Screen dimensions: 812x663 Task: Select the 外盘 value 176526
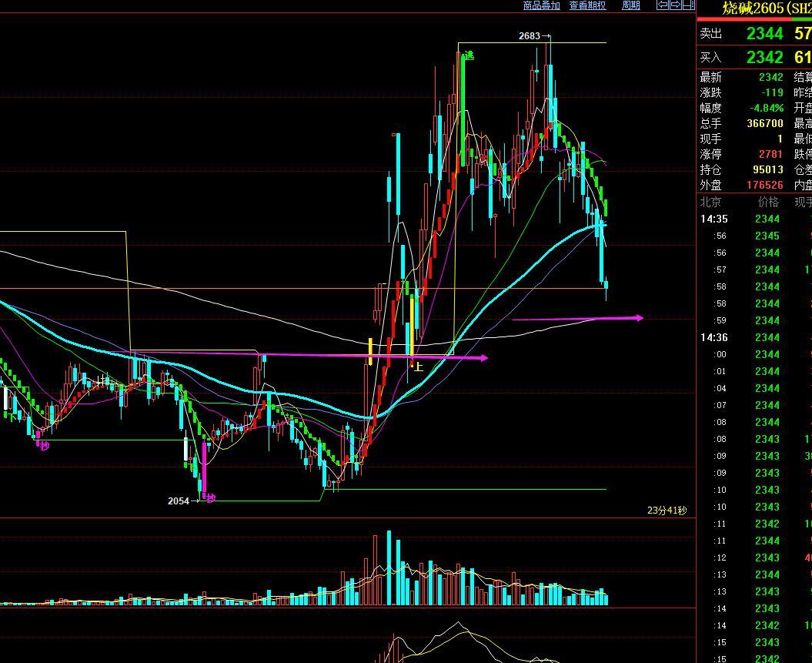point(765,185)
